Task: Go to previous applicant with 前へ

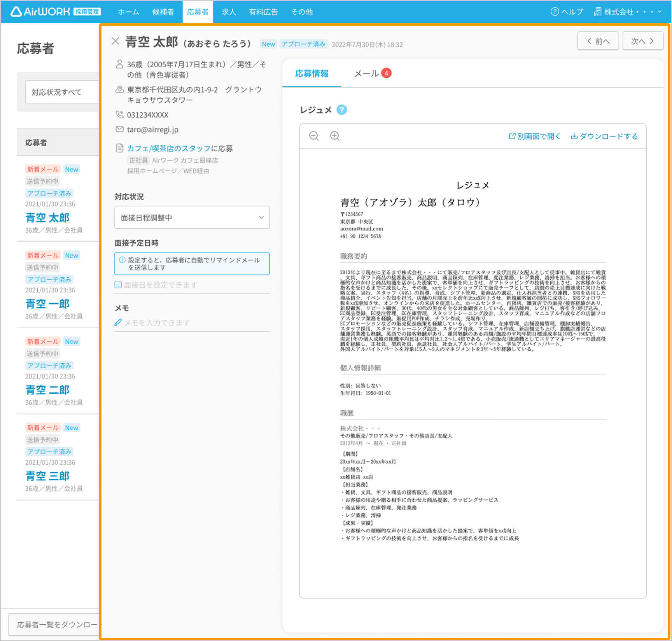Action: click(598, 41)
